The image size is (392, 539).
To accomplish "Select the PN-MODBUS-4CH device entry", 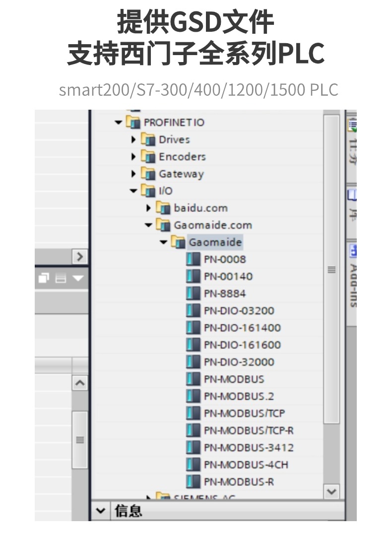I will 246,465.
